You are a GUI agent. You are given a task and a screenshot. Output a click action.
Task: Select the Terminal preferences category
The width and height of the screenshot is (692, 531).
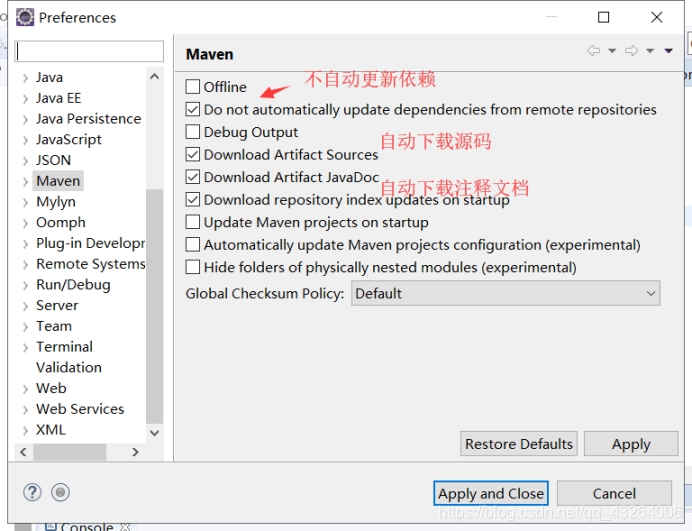(64, 347)
